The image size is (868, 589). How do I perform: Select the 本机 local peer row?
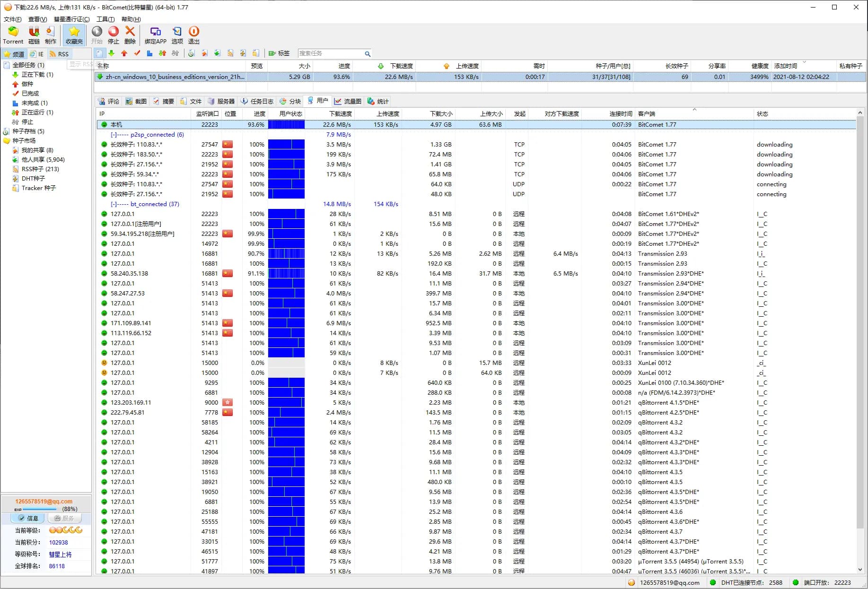(476, 125)
